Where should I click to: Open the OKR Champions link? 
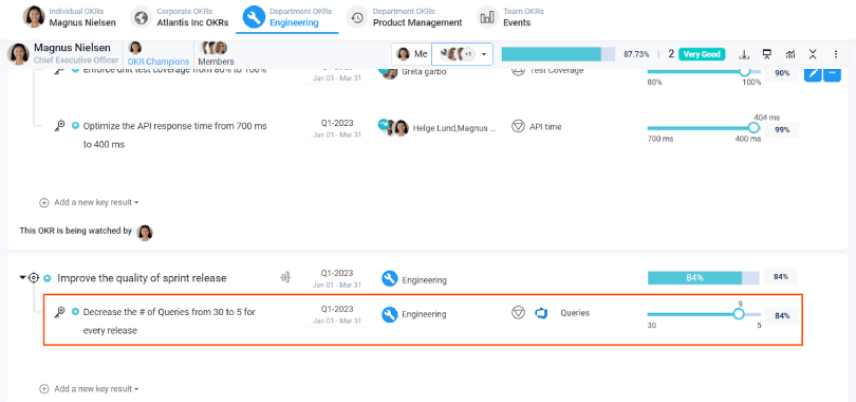(x=158, y=62)
